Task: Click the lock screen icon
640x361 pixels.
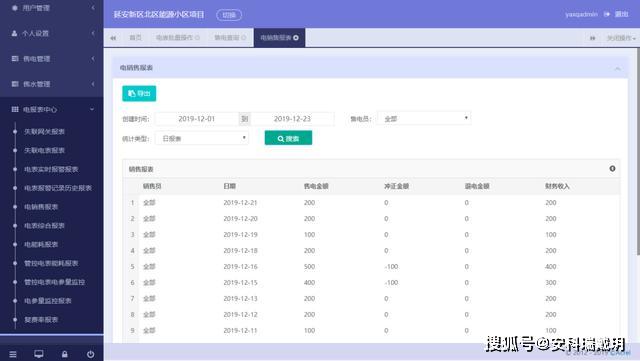Action: pyautogui.click(x=64, y=354)
